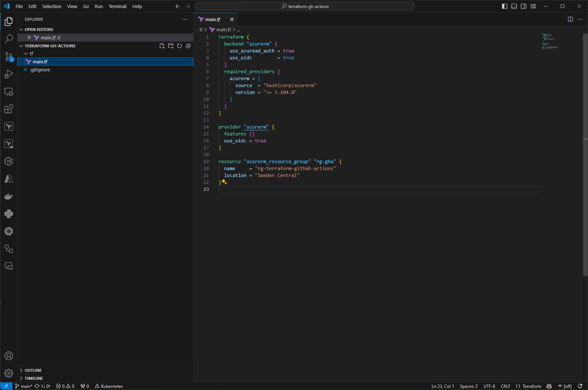Open the Terminal menu

117,6
